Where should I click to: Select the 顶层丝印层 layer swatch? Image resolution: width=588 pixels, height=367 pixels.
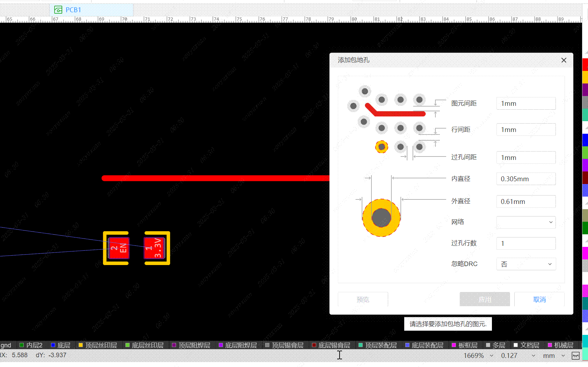tap(81, 345)
